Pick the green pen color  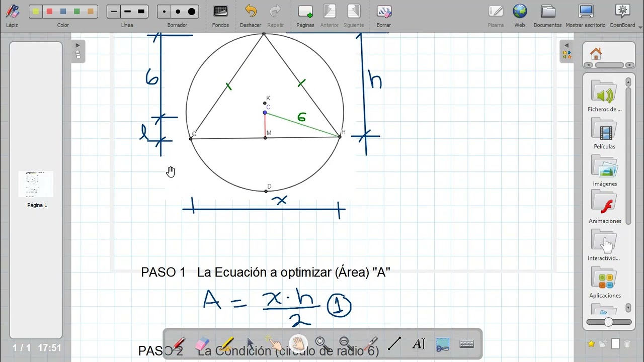pyautogui.click(x=76, y=12)
